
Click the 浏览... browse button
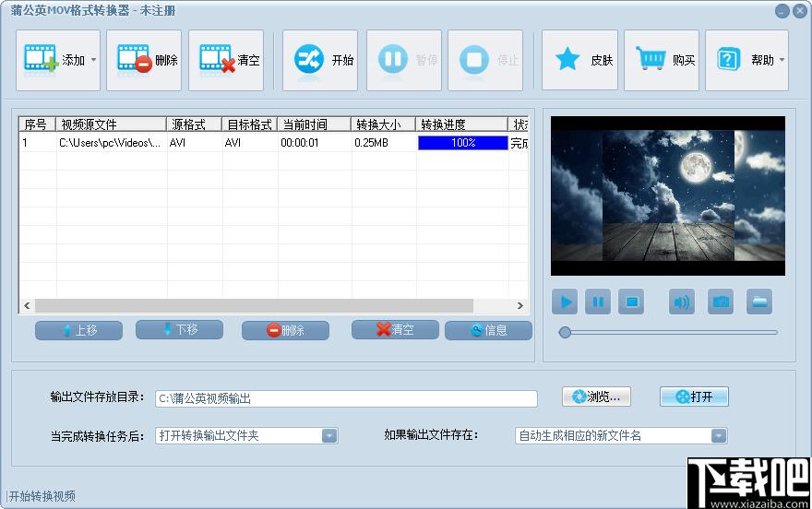click(x=597, y=397)
